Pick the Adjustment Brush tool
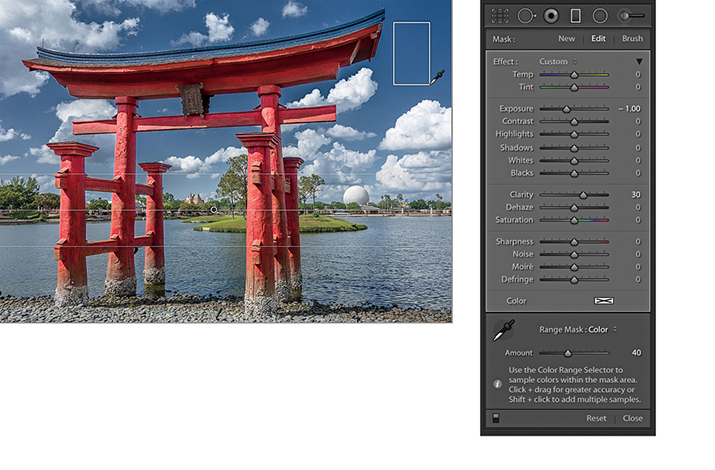This screenshot has height=470, width=715. (631, 15)
